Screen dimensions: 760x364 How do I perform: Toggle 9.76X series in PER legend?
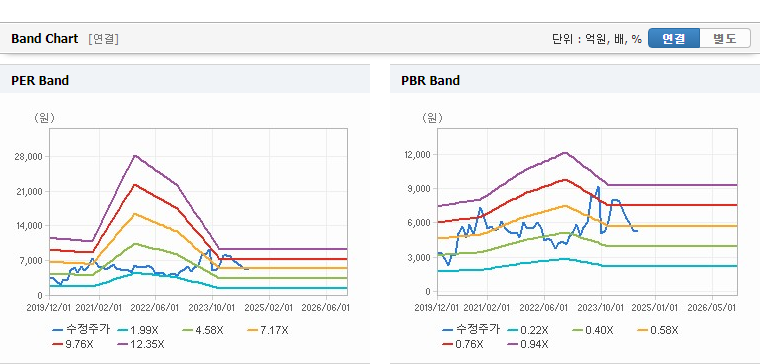(x=73, y=344)
